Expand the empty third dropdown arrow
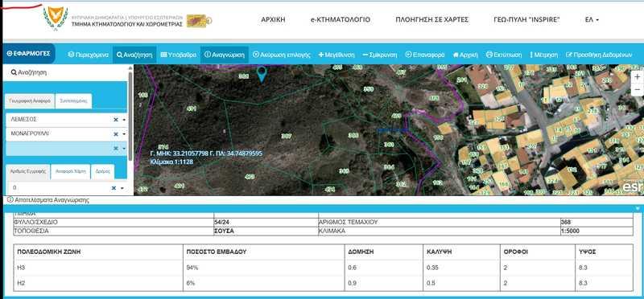Screen dimensions: 644x299 pos(124,149)
